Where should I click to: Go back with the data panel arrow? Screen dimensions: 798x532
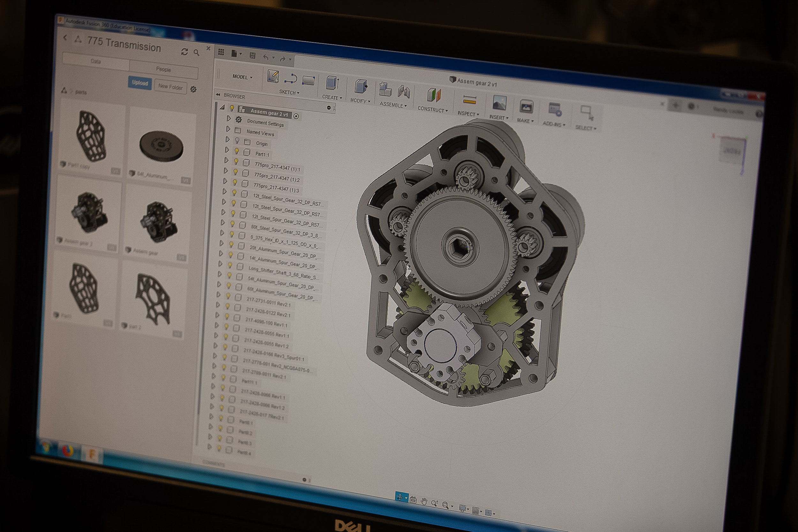pyautogui.click(x=65, y=38)
